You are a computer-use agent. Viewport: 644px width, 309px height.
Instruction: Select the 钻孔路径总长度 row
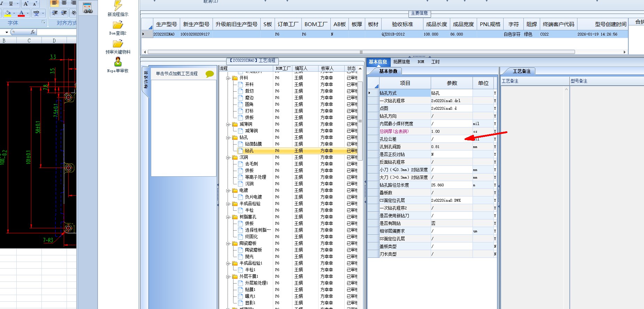(432, 185)
